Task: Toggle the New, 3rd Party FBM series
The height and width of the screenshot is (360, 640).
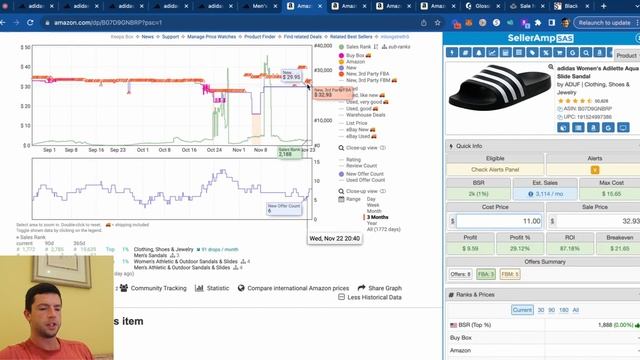Action: point(367,80)
